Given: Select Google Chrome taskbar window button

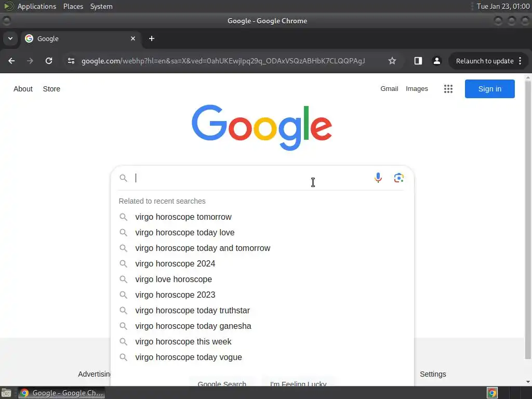Looking at the screenshot, I should (61, 393).
